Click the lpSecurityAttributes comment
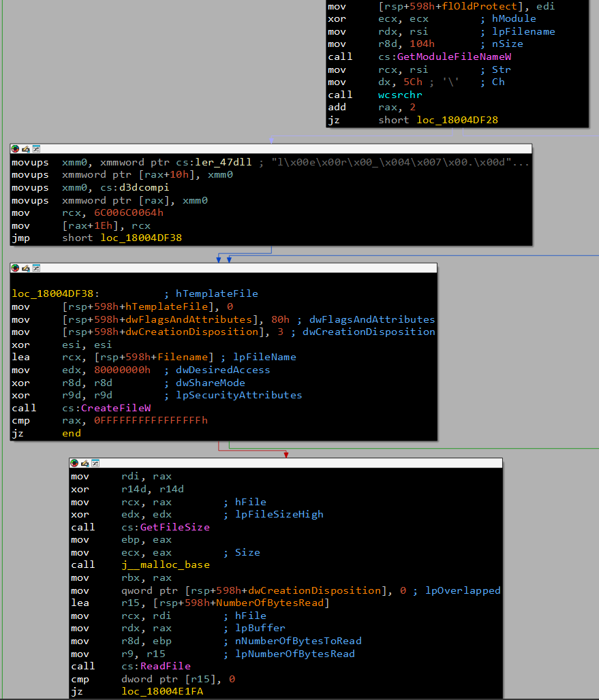 click(x=239, y=395)
